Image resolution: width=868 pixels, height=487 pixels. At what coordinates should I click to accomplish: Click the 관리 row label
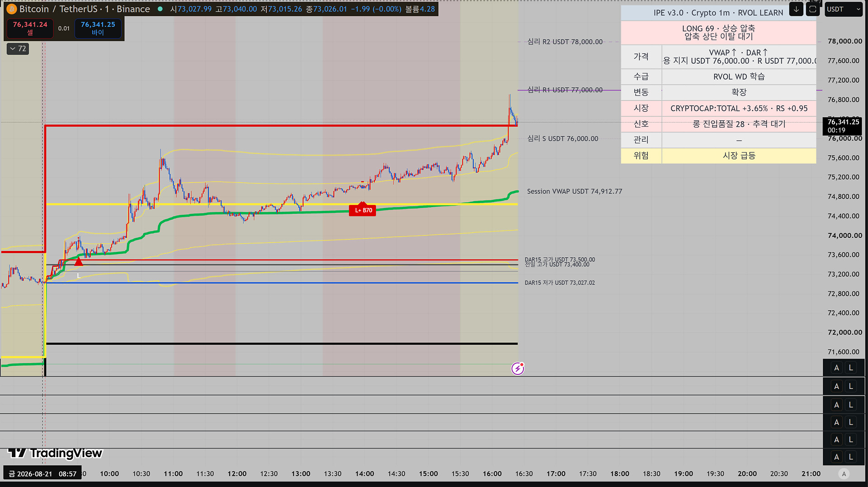coord(641,140)
